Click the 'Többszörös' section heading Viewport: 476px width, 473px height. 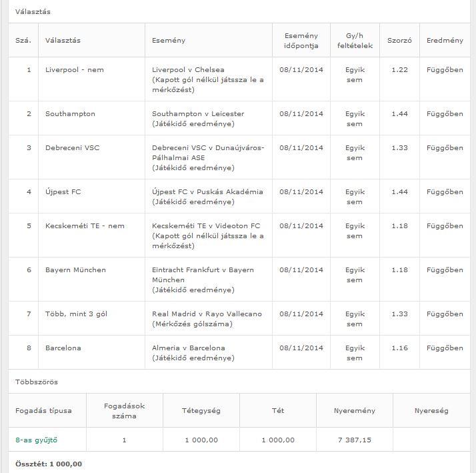[x=37, y=382]
